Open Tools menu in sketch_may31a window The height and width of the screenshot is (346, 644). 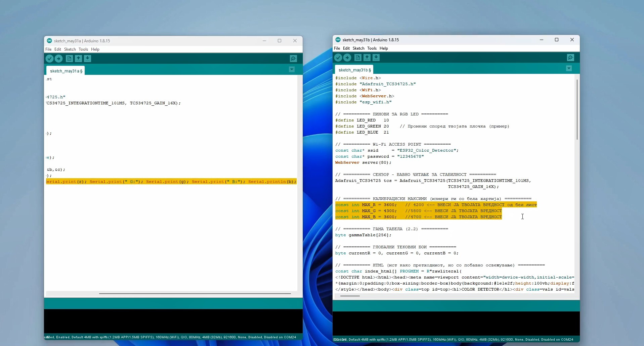pos(83,49)
